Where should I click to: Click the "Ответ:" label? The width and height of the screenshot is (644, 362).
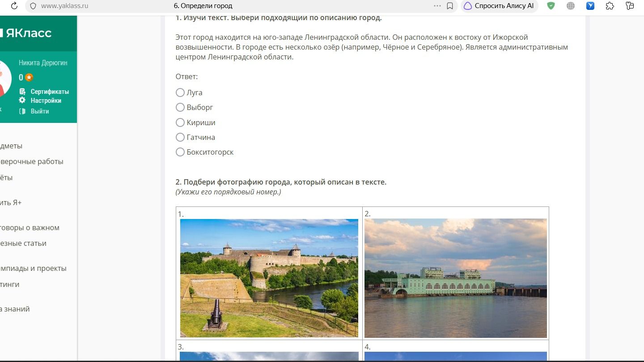point(186,77)
